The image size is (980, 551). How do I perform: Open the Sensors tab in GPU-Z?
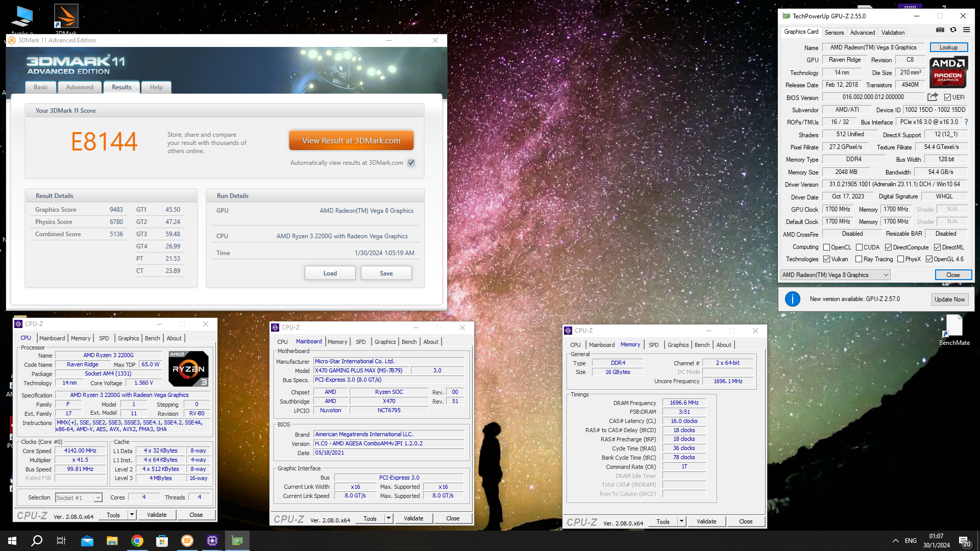tap(834, 33)
